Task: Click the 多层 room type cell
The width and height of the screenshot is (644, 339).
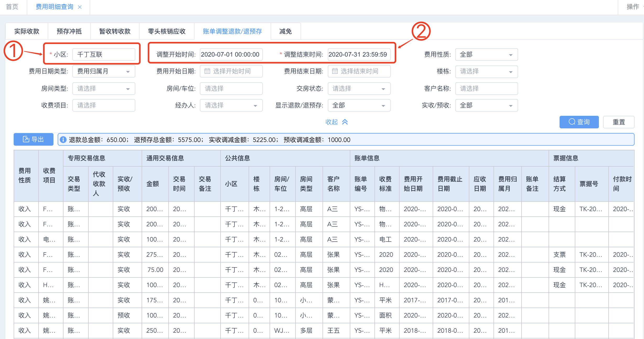Action: (x=309, y=331)
